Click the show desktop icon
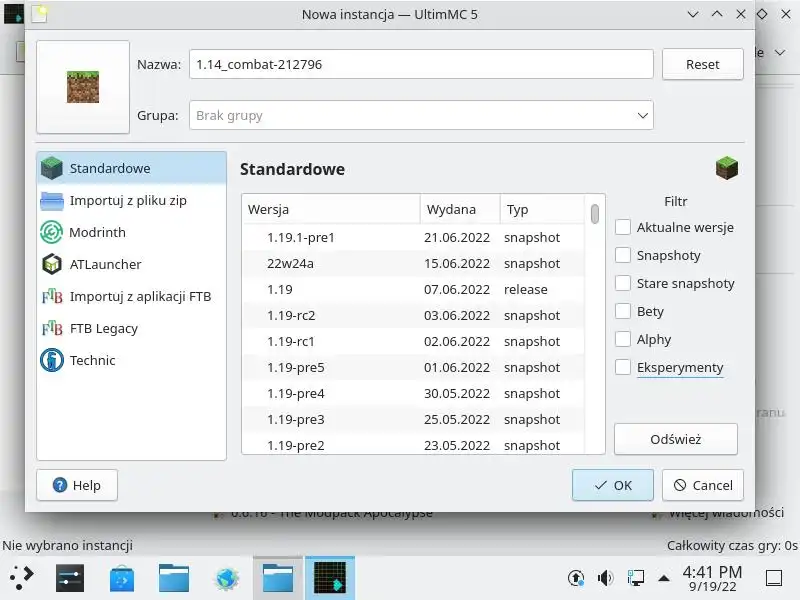Screen dimensions: 800x600 [x=774, y=578]
